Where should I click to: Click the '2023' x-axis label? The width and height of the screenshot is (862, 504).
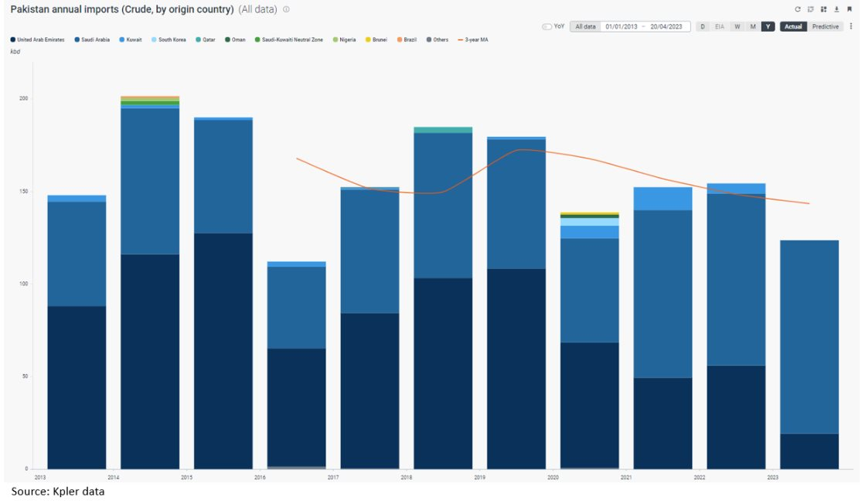[x=772, y=477]
